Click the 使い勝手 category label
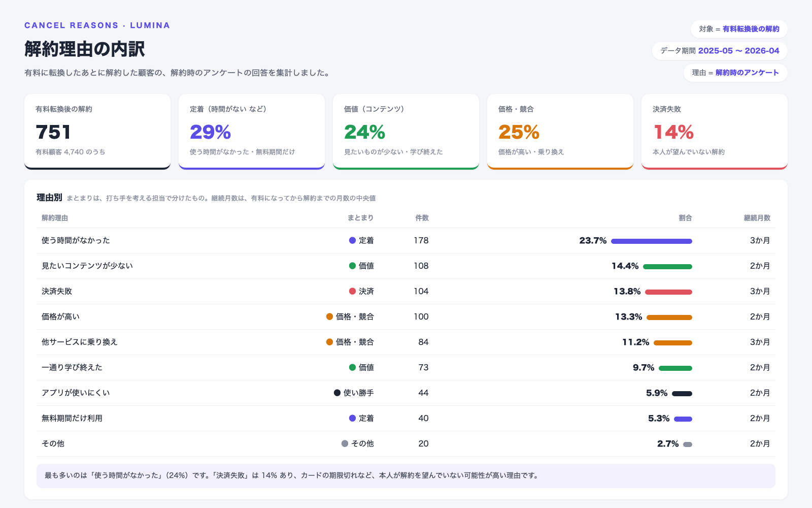The image size is (812, 508). click(359, 393)
